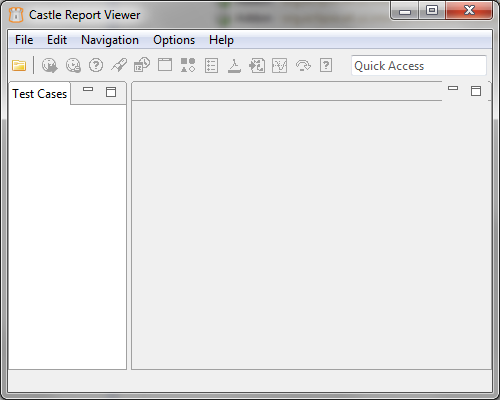Maximize the right editor area panel

click(x=476, y=91)
